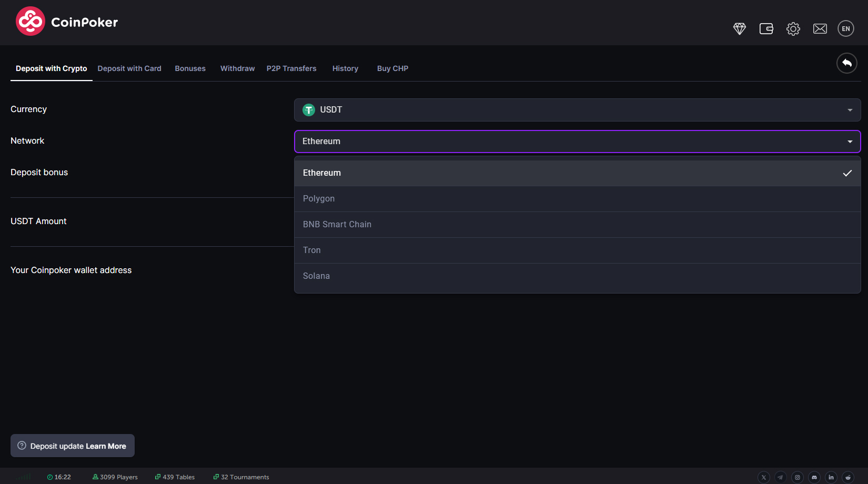Open settings with the gear icon
Image resolution: width=868 pixels, height=484 pixels.
[x=793, y=29]
